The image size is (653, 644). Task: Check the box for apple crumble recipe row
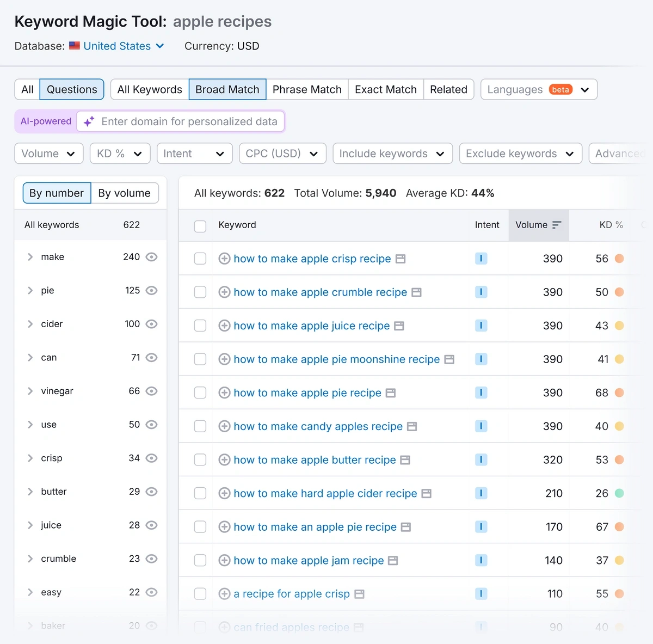(x=200, y=292)
